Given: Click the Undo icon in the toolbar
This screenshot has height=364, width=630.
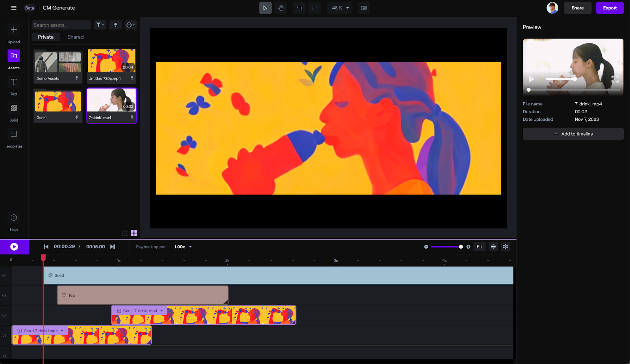Looking at the screenshot, I should 299,7.
